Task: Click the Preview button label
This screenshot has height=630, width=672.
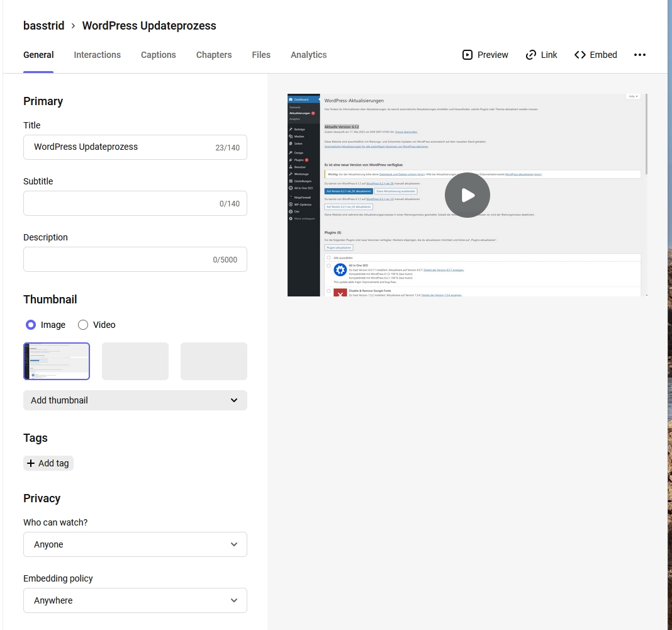Action: tap(493, 55)
